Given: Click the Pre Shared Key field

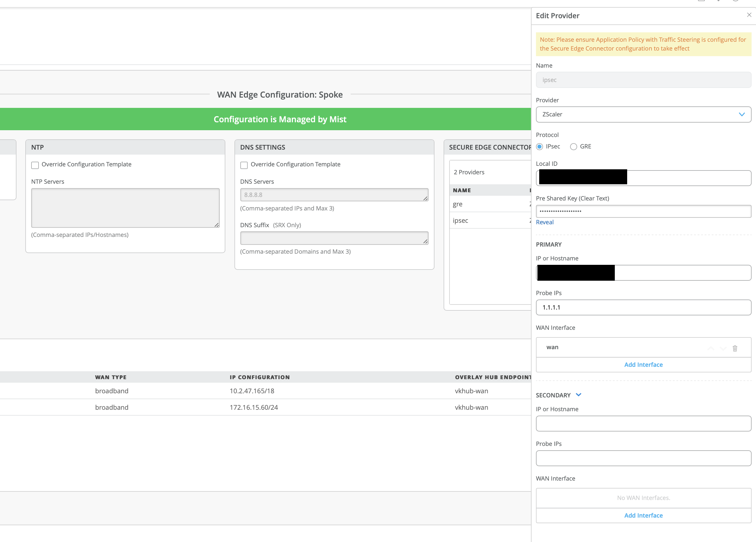Looking at the screenshot, I should click(x=643, y=211).
